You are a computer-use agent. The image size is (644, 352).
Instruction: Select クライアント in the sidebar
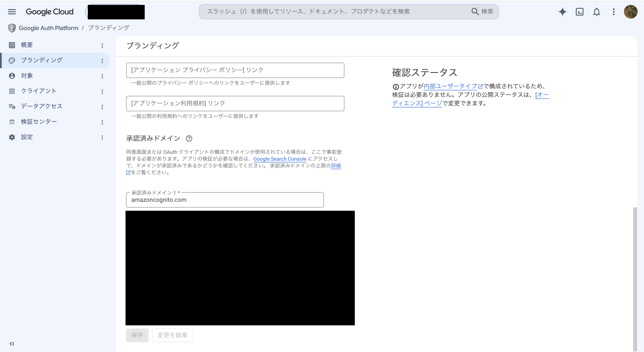pyautogui.click(x=55, y=91)
